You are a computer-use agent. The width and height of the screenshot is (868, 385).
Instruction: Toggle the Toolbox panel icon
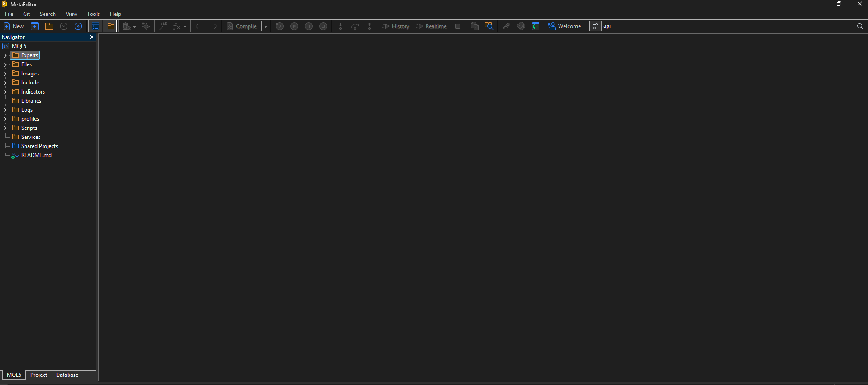tap(95, 26)
